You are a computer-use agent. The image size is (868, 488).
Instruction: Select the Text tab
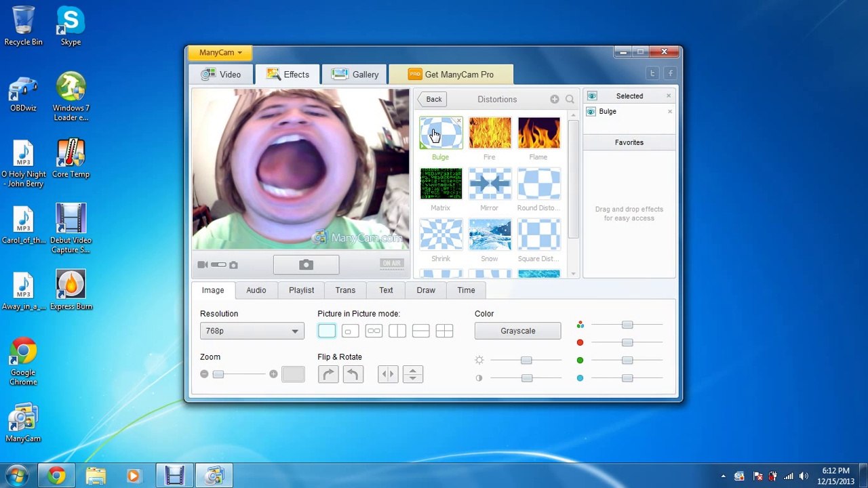(x=386, y=290)
